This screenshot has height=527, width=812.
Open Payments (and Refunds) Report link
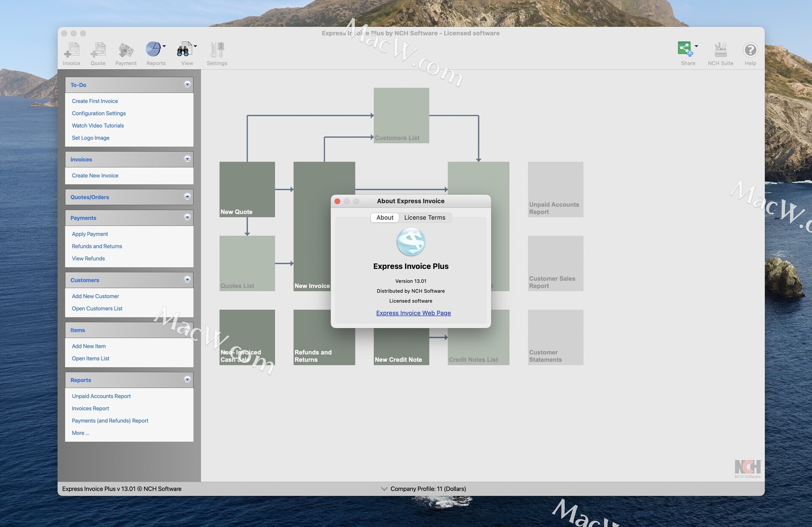[110, 421]
